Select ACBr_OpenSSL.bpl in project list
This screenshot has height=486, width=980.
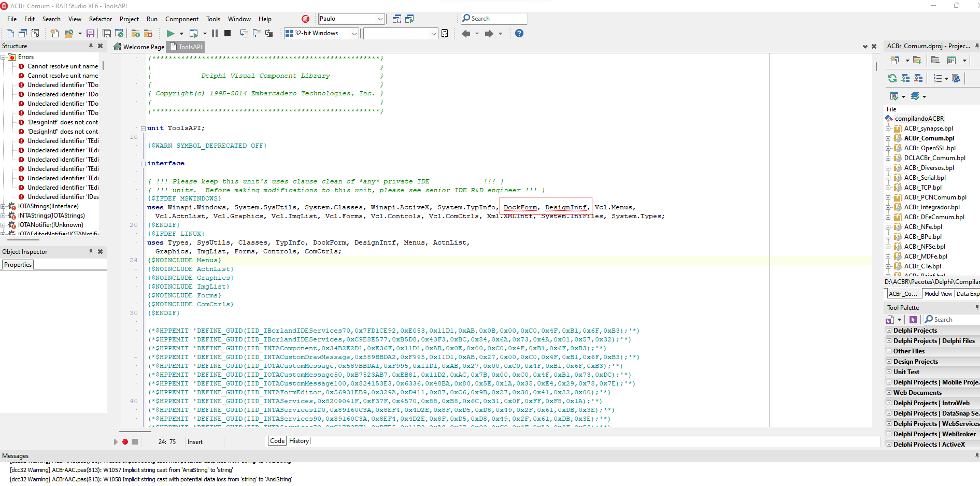point(930,148)
